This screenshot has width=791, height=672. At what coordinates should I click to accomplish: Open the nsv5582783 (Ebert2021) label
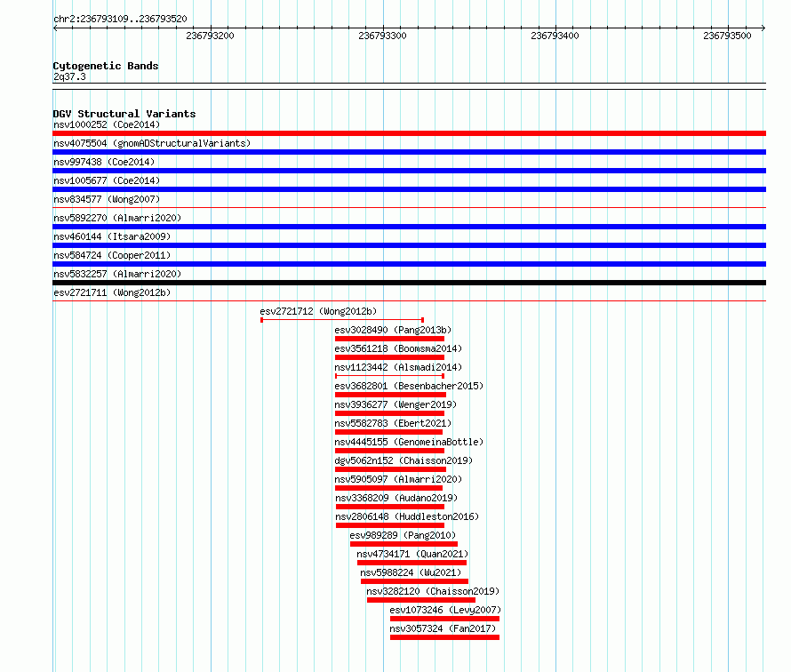pyautogui.click(x=393, y=423)
